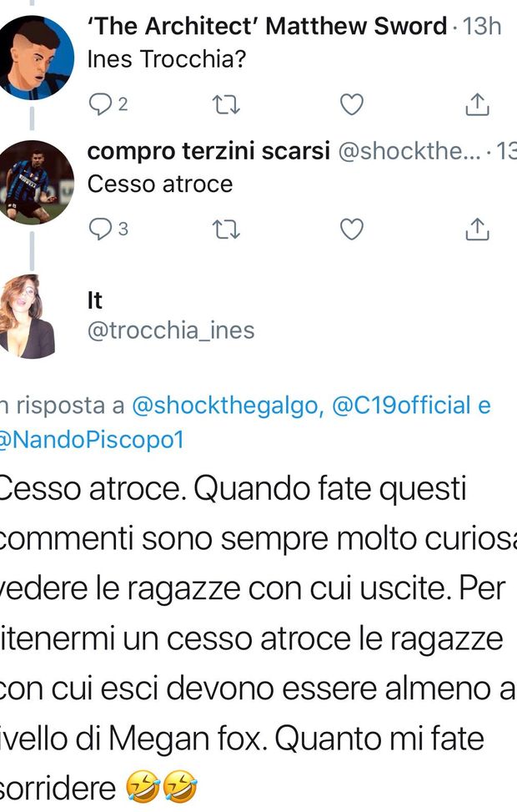The image size is (517, 812).
Task: Open Matthew Sword's cartoon avatar
Action: coord(32,57)
